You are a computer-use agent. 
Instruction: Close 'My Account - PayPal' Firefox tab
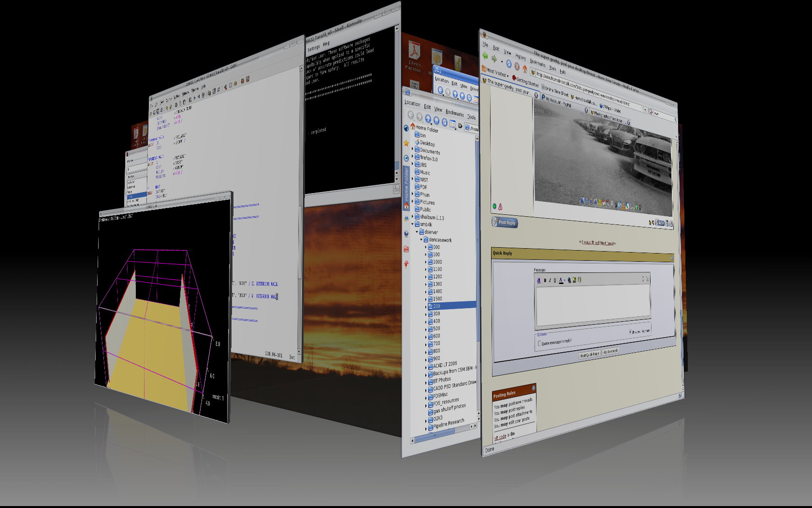586,110
